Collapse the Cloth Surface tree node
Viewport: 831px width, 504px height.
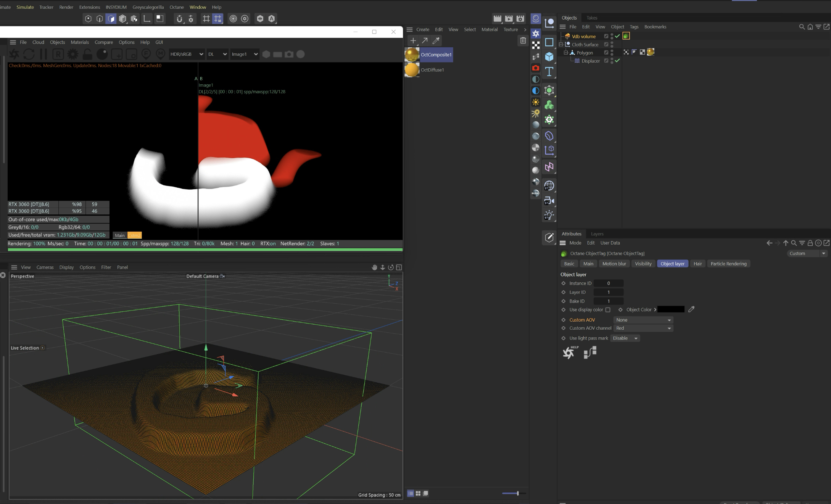coord(561,45)
